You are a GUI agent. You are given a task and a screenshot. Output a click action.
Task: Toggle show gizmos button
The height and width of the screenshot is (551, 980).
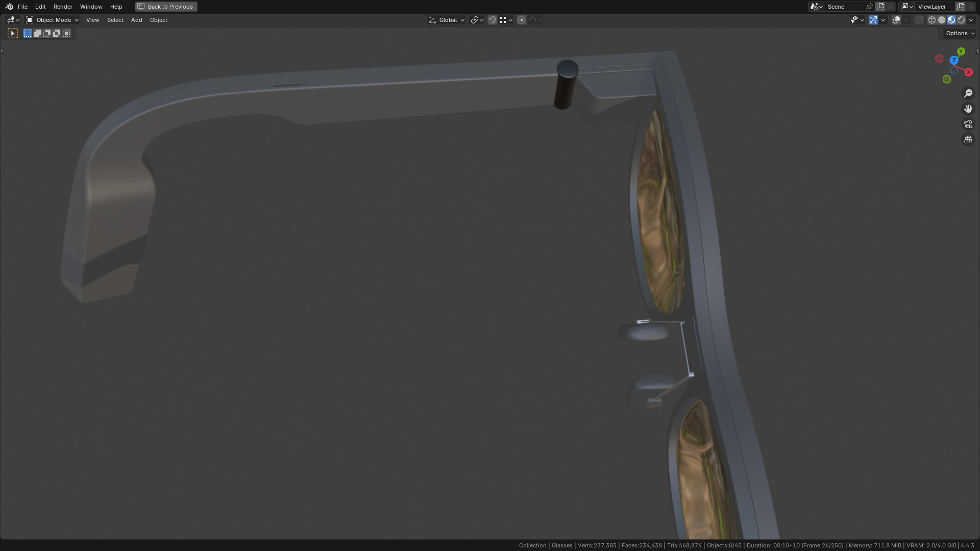click(873, 20)
